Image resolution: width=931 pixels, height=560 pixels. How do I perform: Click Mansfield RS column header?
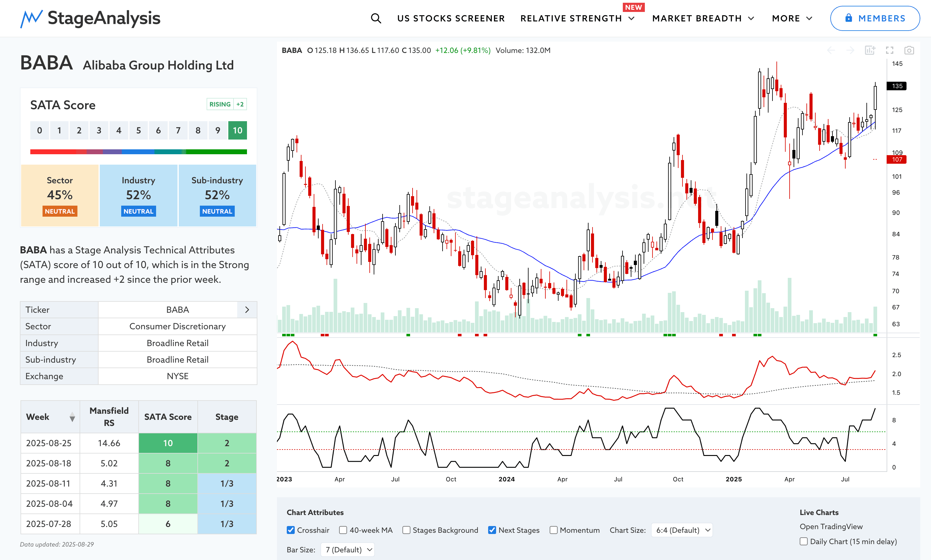pyautogui.click(x=109, y=417)
